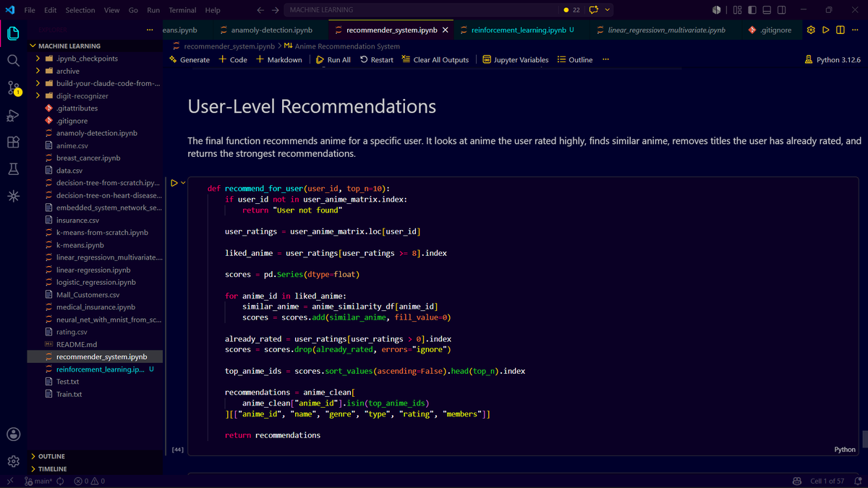Split the editor right
The width and height of the screenshot is (868, 488).
(x=840, y=30)
